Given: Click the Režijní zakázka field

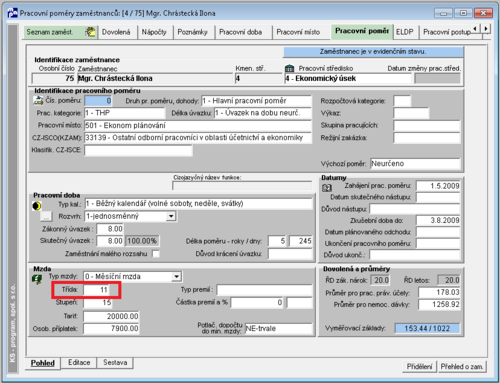Looking at the screenshot, I should pos(427,138).
